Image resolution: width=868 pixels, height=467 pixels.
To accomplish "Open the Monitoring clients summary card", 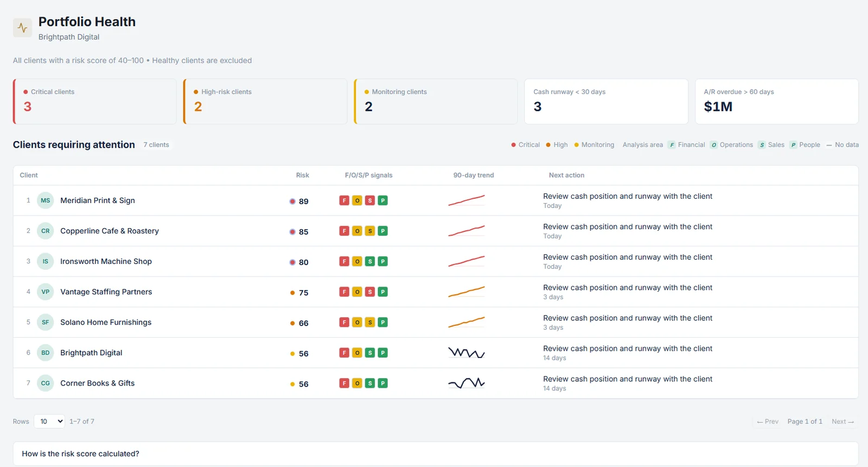I will pos(436,102).
